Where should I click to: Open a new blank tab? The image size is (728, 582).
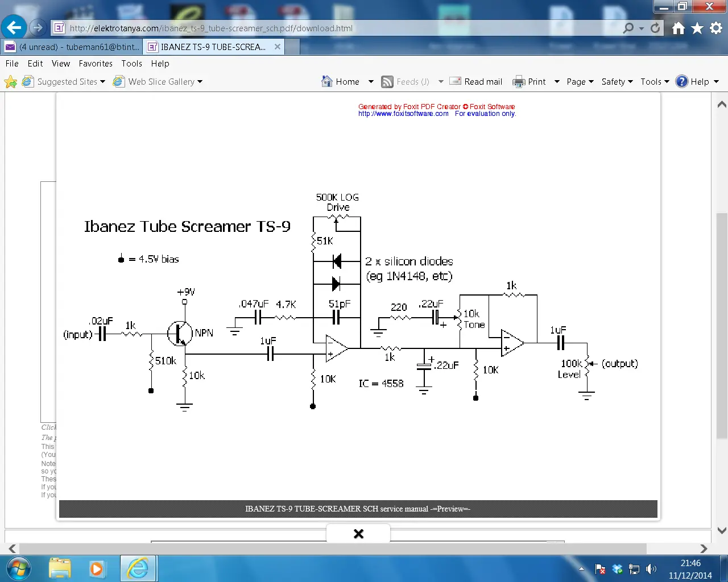tap(292, 47)
